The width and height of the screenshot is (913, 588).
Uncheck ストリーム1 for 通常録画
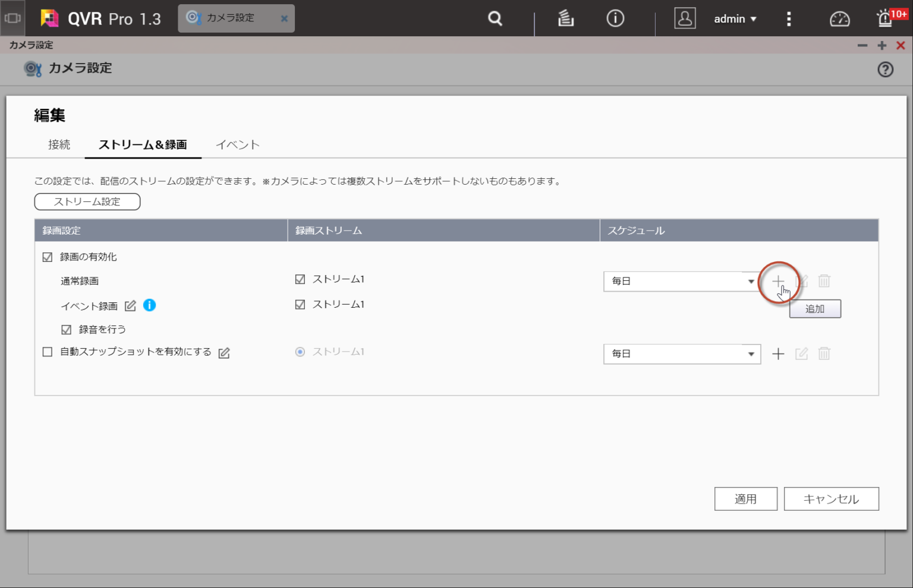pos(300,279)
